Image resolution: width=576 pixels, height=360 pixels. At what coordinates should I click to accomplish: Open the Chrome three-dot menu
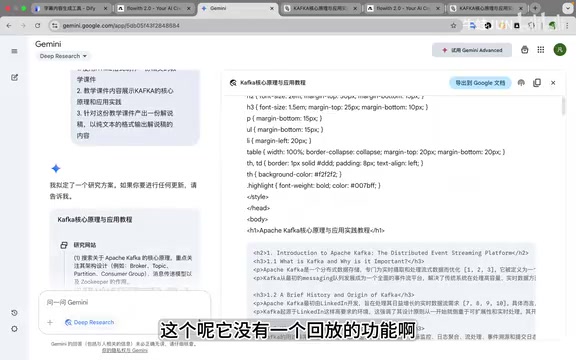[567, 25]
